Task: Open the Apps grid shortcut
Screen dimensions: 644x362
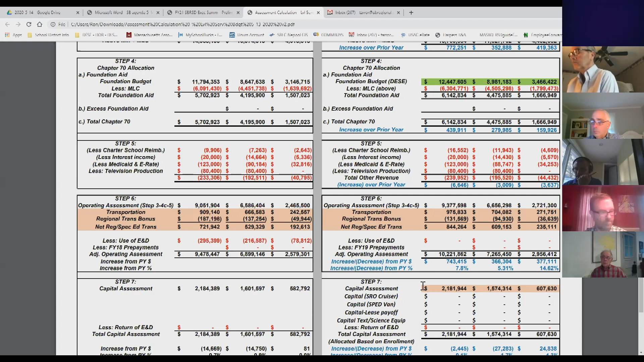Action: [x=13, y=35]
